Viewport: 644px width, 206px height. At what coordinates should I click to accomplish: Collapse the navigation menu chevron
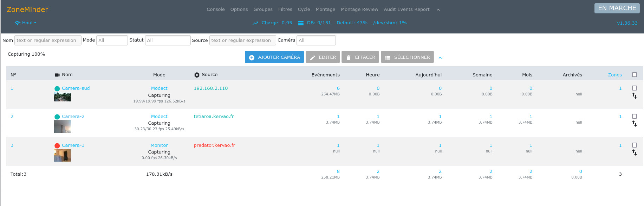click(438, 10)
